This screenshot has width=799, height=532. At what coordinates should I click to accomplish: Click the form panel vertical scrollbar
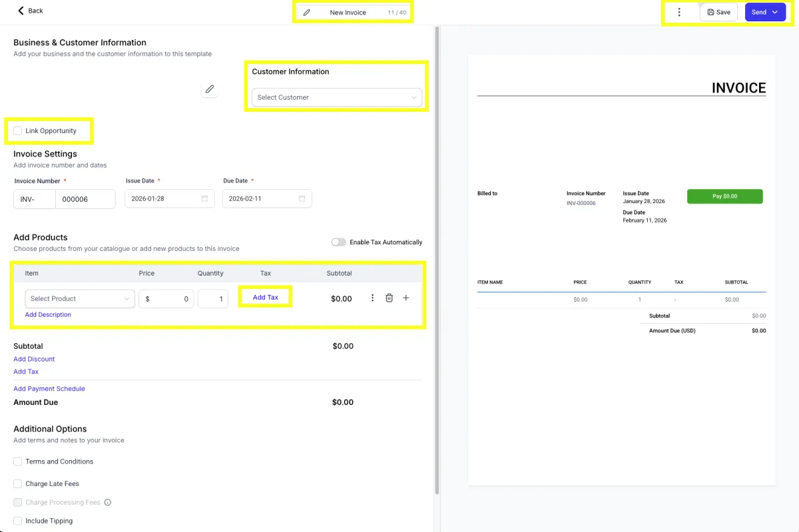(437, 260)
